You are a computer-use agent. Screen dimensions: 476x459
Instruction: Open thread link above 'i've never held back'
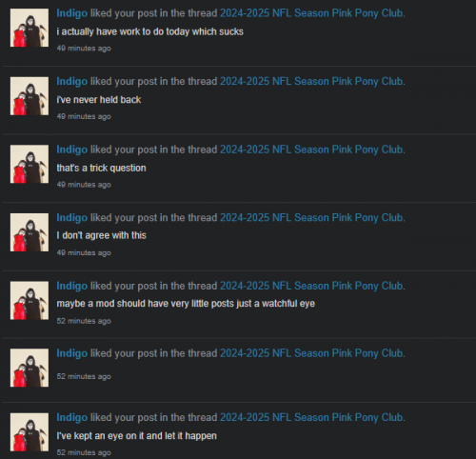click(312, 81)
